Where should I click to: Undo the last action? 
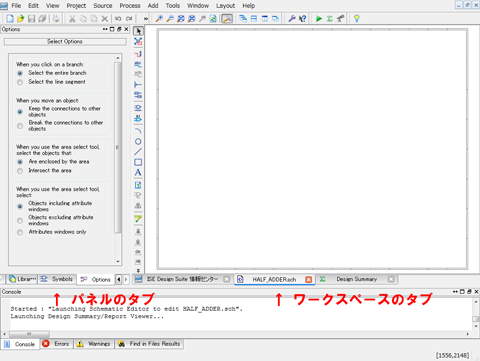click(118, 19)
